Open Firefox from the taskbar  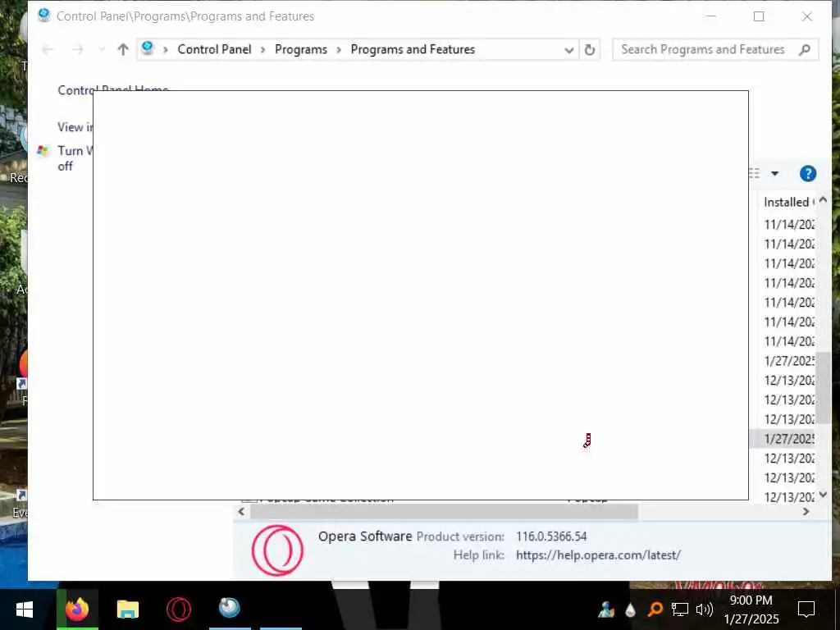click(78, 609)
